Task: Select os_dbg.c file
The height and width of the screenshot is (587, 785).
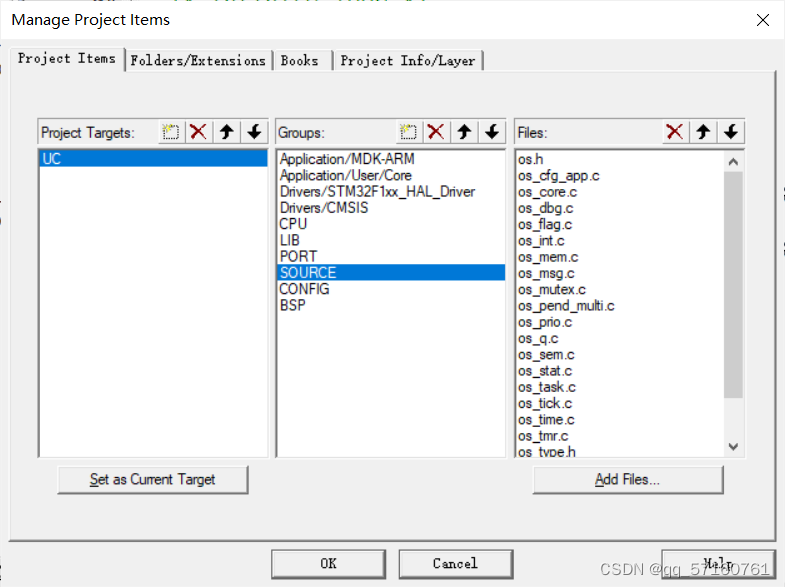Action: pos(620,208)
